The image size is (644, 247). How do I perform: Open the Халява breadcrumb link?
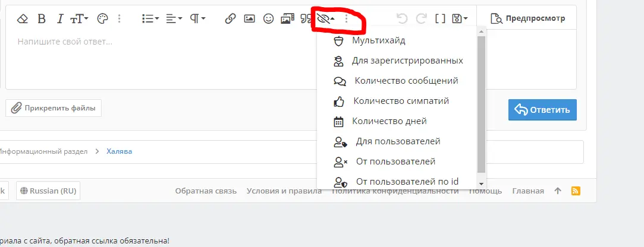click(x=119, y=151)
